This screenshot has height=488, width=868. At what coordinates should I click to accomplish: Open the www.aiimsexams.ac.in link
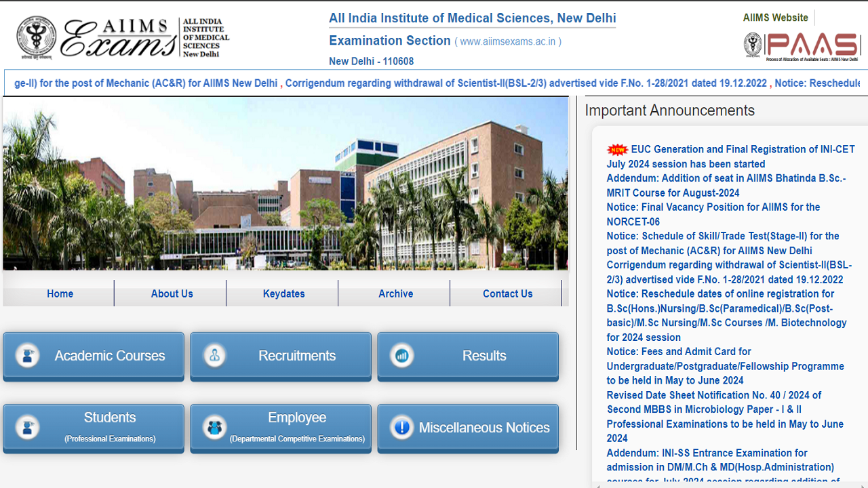click(x=508, y=41)
